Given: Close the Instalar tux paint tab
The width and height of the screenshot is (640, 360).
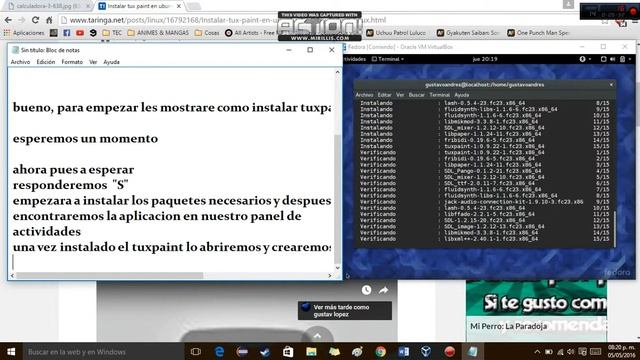Looking at the screenshot, I should (179, 6).
